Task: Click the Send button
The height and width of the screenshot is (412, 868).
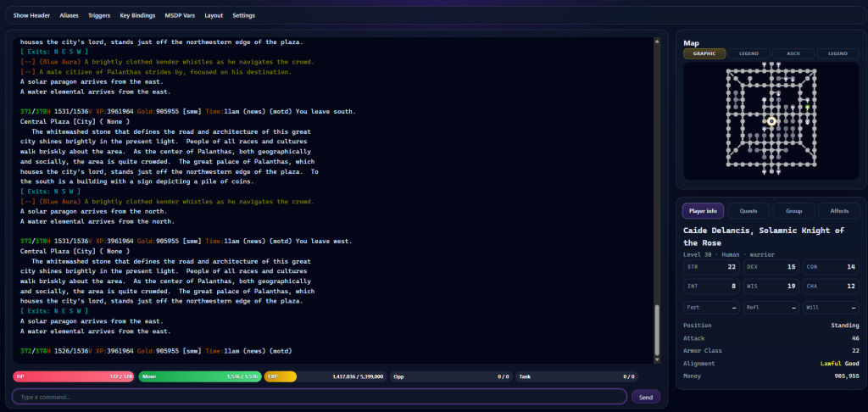Action: tap(645, 397)
